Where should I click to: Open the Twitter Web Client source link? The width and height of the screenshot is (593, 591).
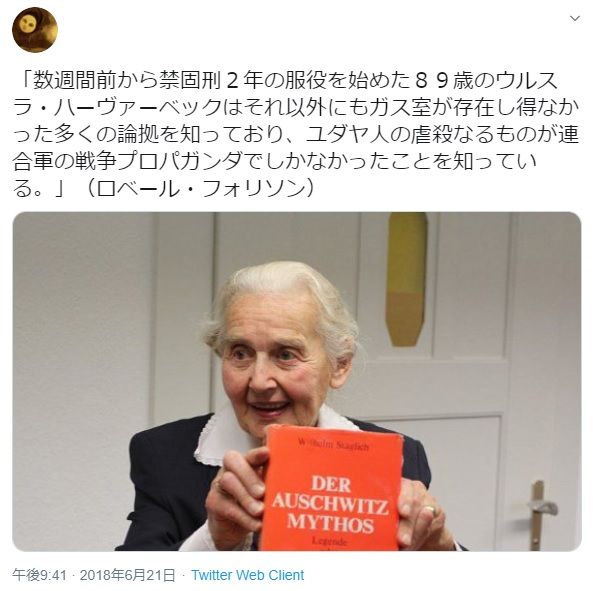click(247, 575)
